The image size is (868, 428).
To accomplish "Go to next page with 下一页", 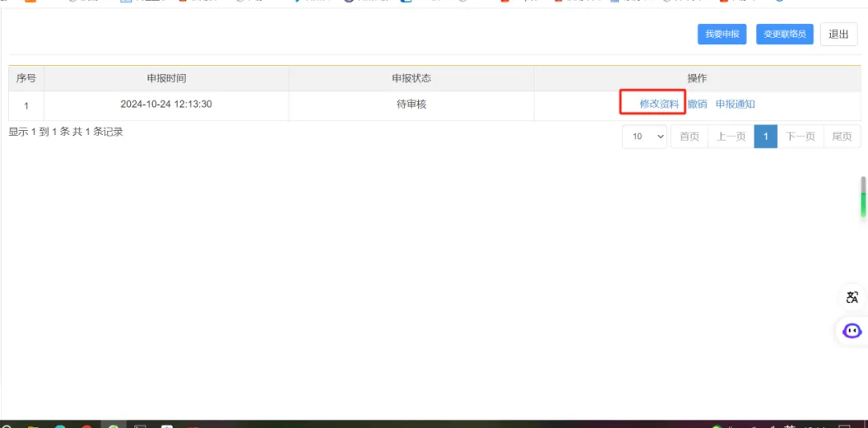I will coord(800,137).
